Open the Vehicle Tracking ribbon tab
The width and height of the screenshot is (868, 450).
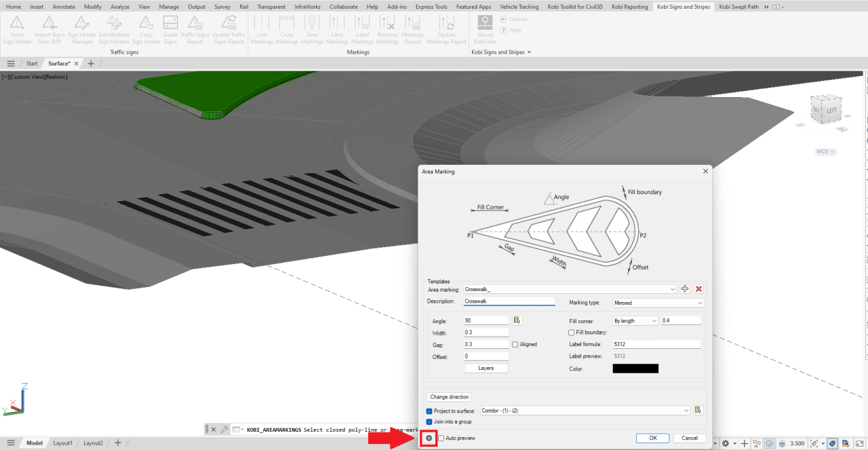pos(519,7)
